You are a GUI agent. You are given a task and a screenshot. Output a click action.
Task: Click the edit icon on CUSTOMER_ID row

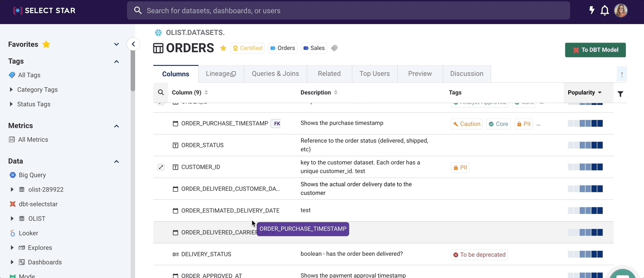point(161,167)
